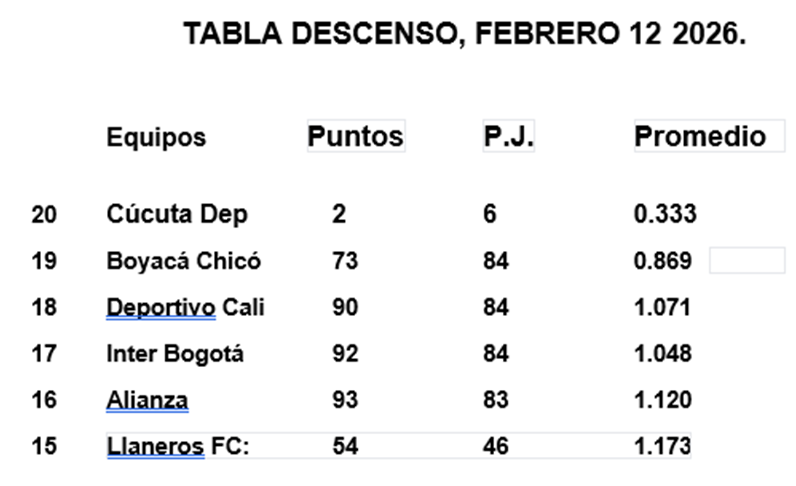Select position number 20 in the ranking

pos(44,214)
